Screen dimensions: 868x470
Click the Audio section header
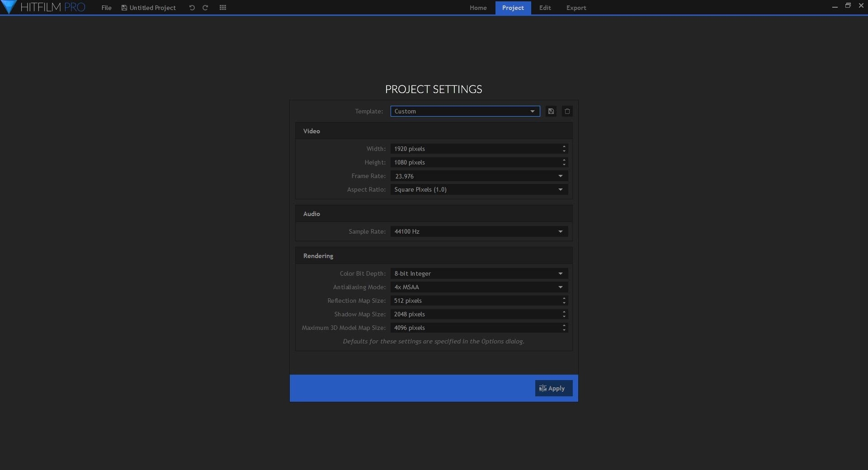point(434,214)
